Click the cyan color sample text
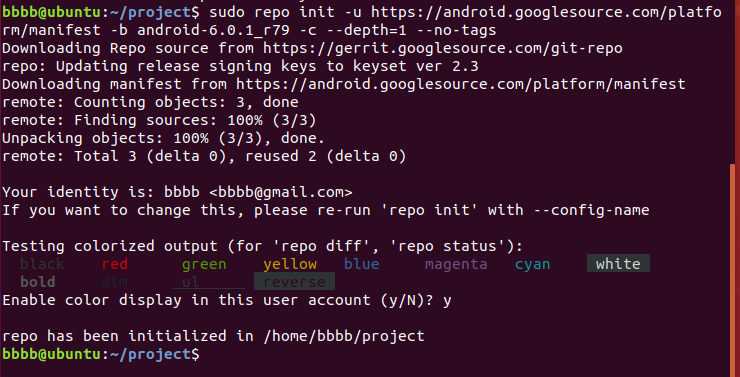740x377 pixels. (x=532, y=264)
